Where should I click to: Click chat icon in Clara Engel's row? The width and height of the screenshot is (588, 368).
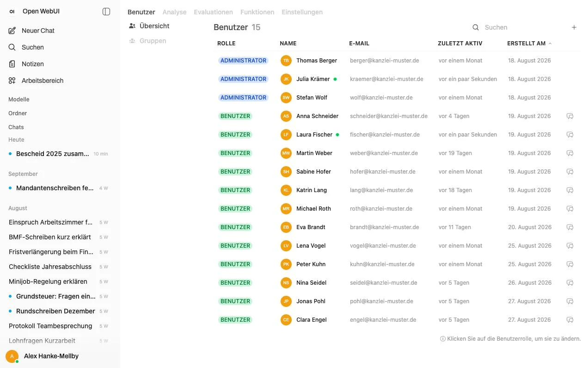[570, 320]
